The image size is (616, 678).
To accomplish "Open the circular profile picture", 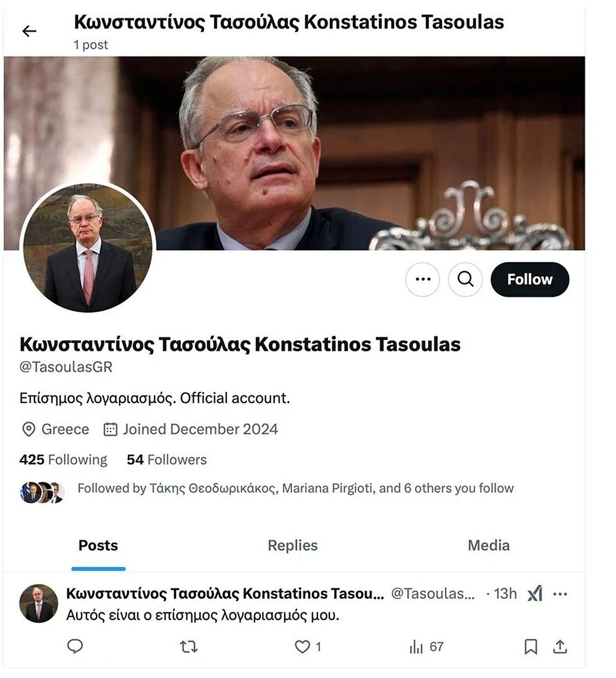I will 88,247.
